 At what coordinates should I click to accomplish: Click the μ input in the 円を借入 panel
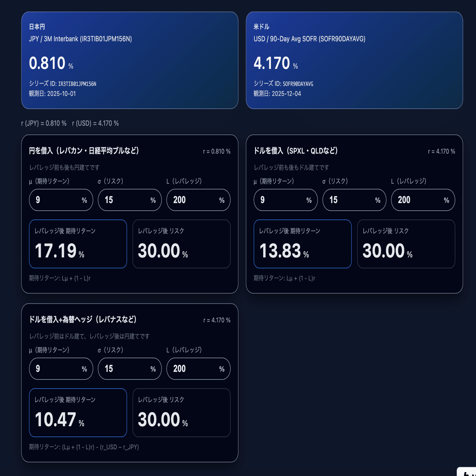[61, 200]
